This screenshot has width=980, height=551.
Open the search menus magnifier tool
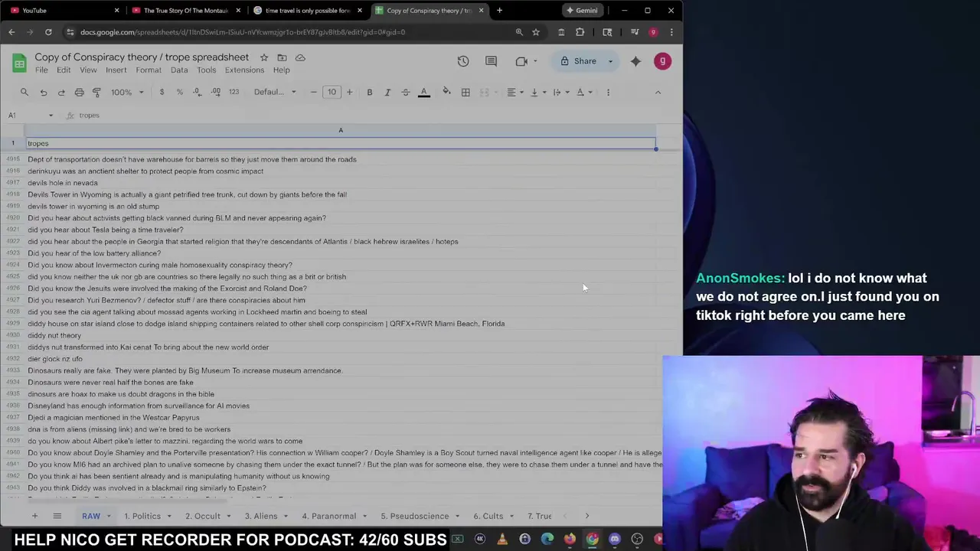tap(24, 92)
